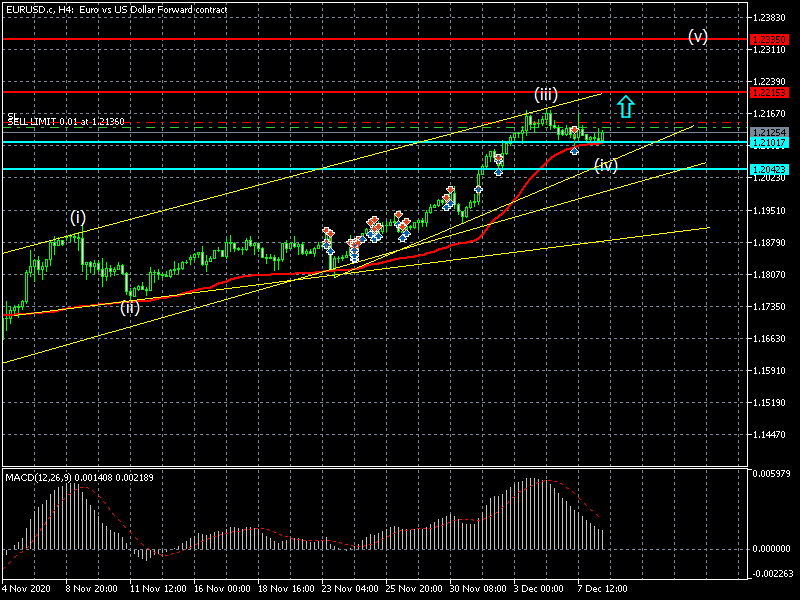
Task: Click the red 1.22153 price tag
Action: click(x=769, y=92)
